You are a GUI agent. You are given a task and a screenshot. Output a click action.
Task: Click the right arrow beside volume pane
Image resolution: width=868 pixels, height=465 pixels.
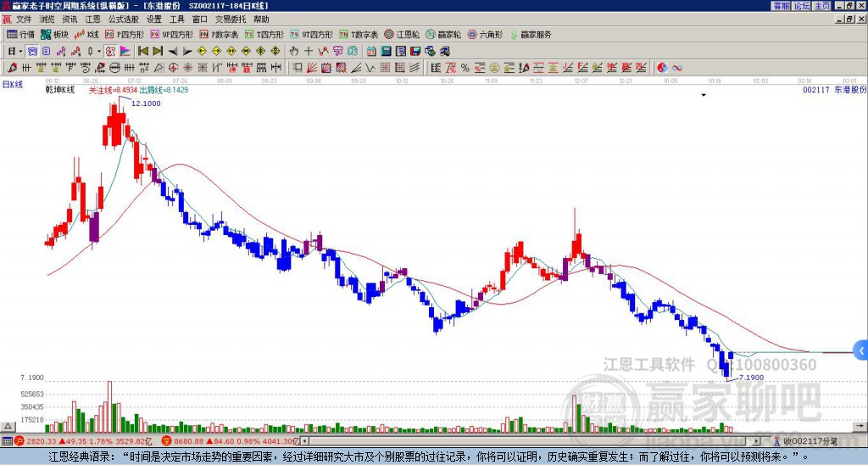click(x=861, y=427)
